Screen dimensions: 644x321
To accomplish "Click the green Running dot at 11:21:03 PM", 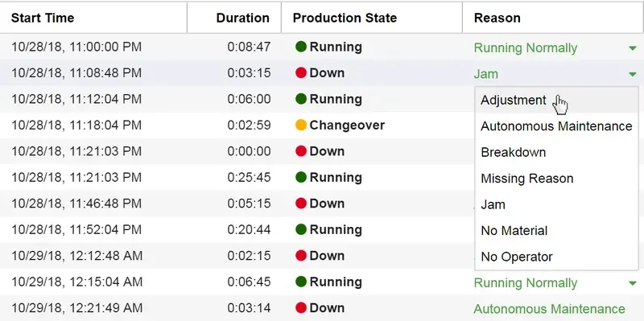I will click(x=301, y=177).
